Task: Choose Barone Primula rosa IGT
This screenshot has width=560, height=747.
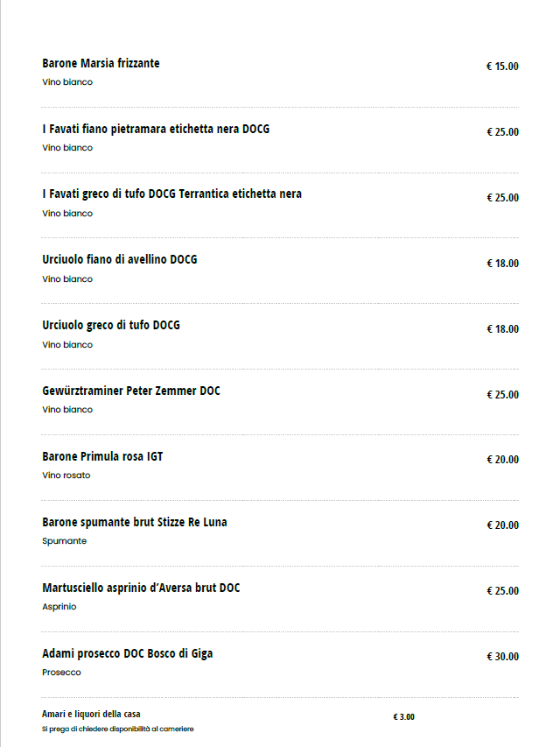Action: [x=102, y=456]
